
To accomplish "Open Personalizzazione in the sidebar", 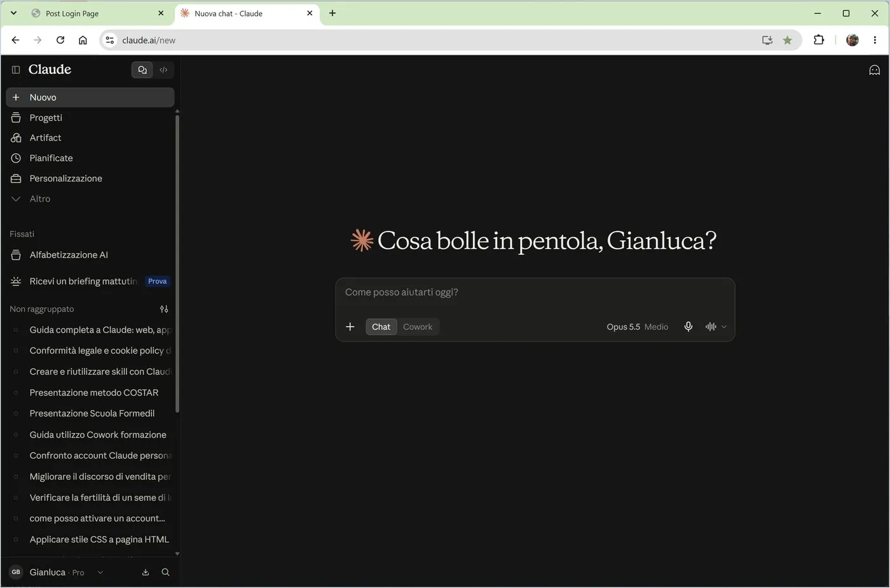I will 90,179.
